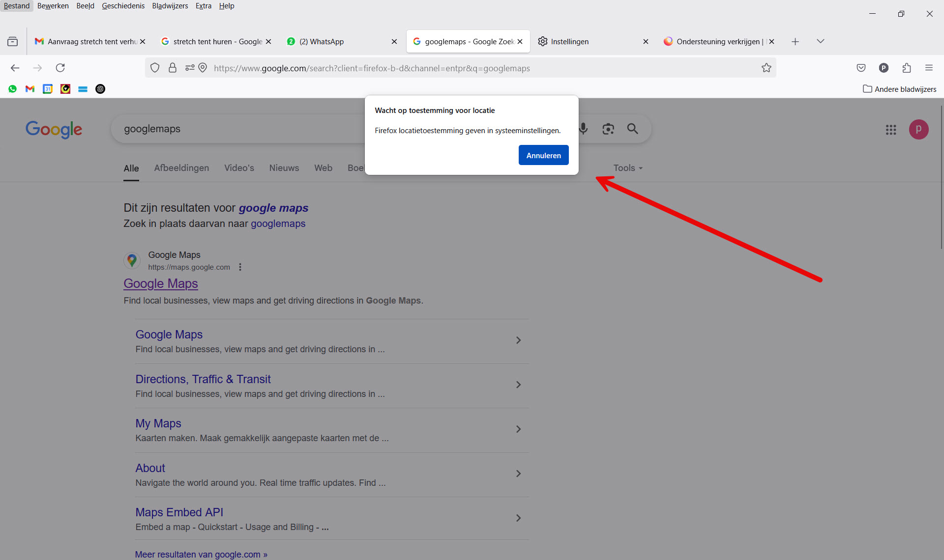
Task: Reload the current page
Action: tap(60, 68)
